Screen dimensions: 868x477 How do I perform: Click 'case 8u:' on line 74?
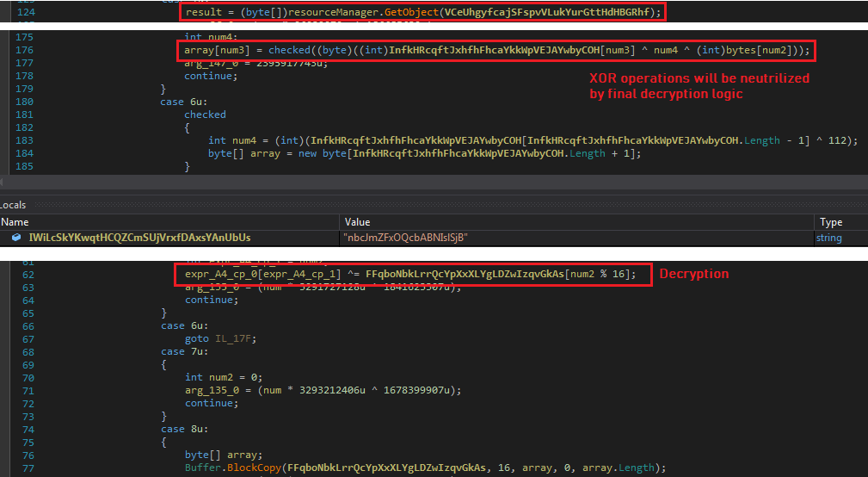coord(185,430)
